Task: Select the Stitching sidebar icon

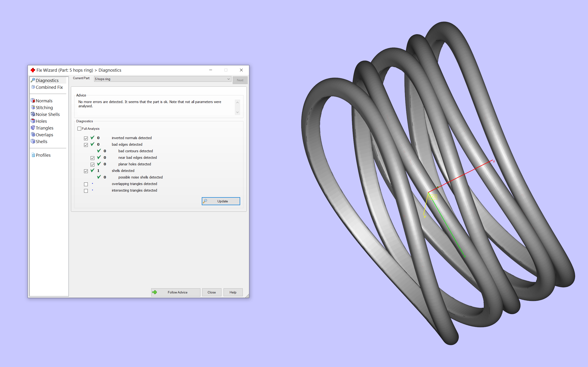Action: pyautogui.click(x=33, y=107)
